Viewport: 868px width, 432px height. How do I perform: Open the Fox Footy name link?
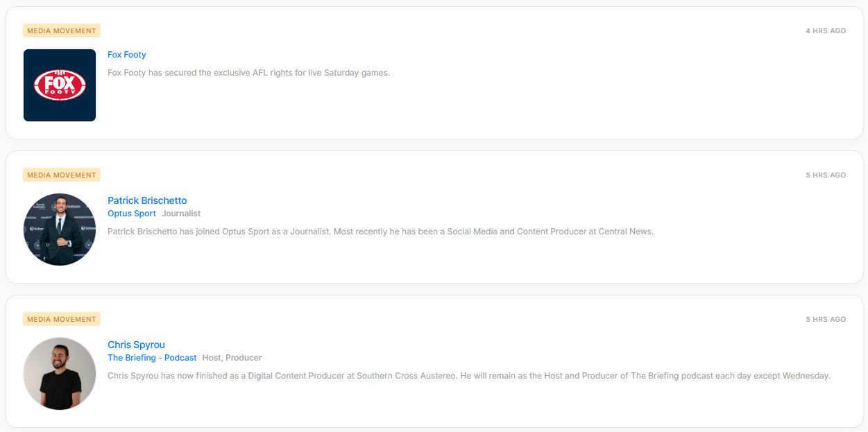(x=127, y=55)
